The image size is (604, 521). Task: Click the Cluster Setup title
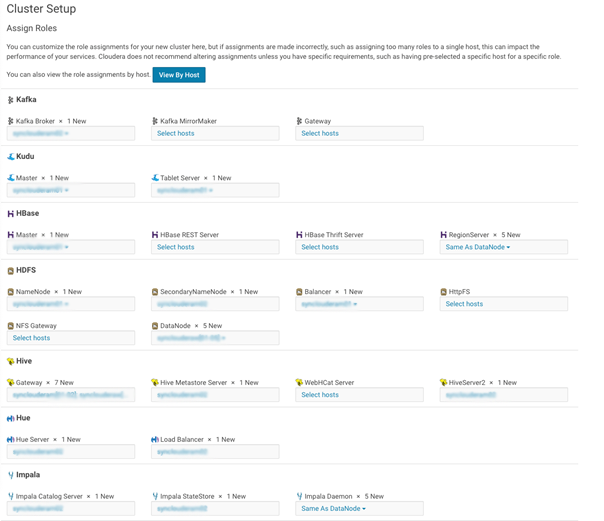point(41,9)
